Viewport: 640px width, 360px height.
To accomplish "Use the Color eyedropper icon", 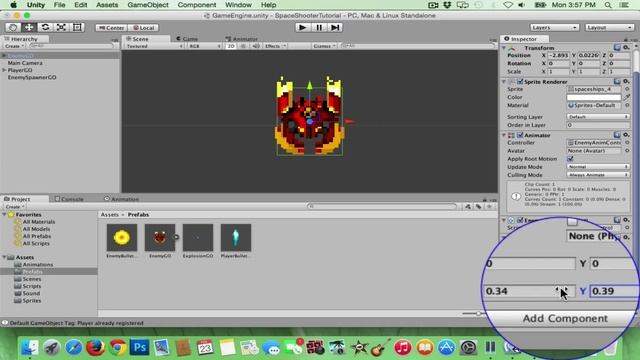I will [627, 97].
